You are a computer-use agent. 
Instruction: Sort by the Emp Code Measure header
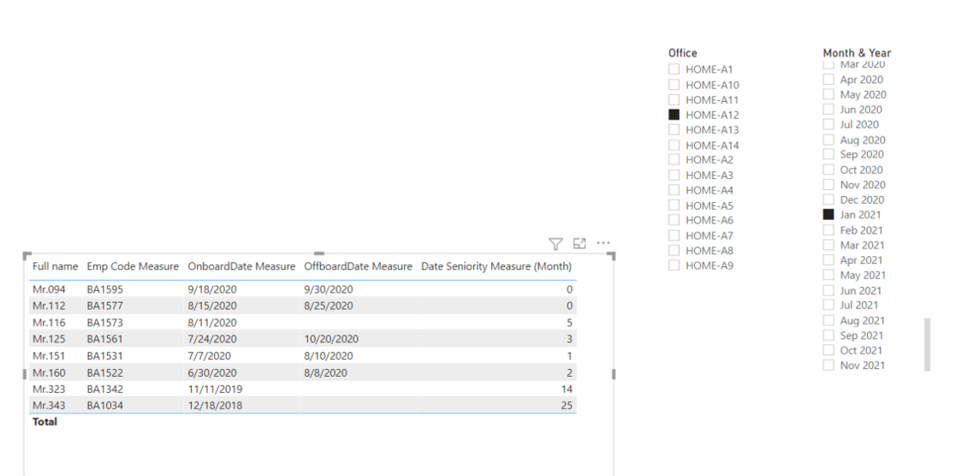click(133, 266)
